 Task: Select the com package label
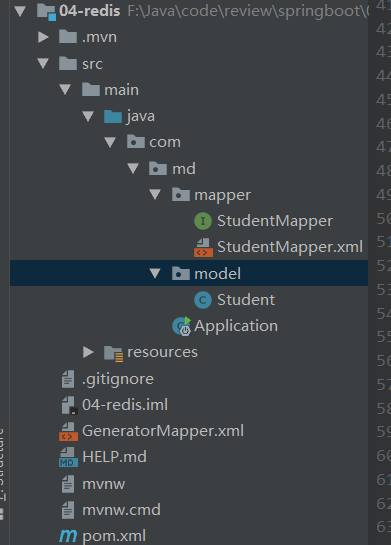click(x=165, y=142)
